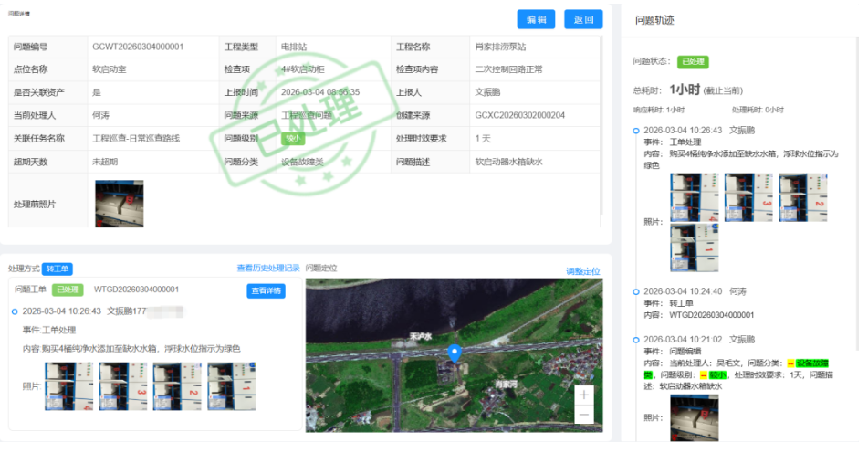Click the 10:24:40 转工单 timeline dot
The height and width of the screenshot is (453, 868).
(636, 291)
